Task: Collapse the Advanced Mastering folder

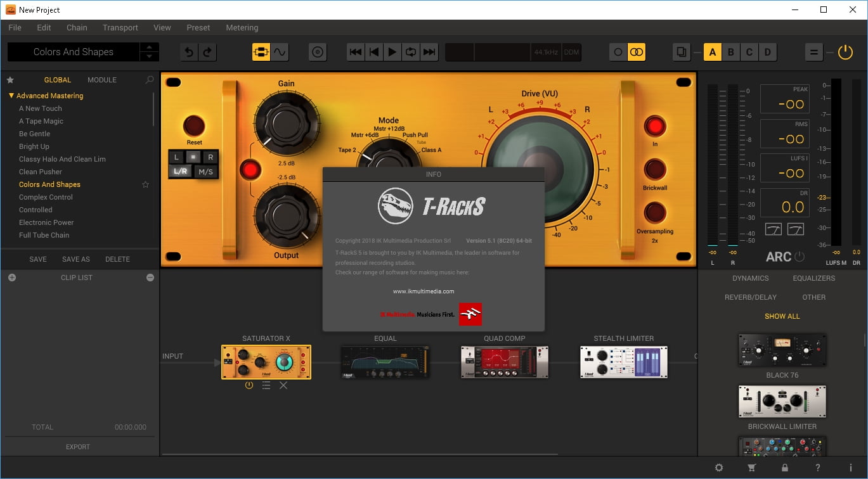Action: point(11,96)
